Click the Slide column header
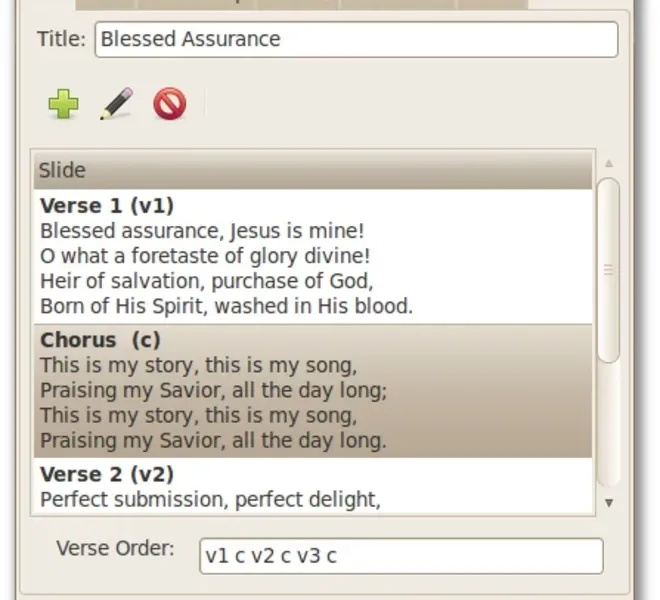The image size is (660, 600). pyautogui.click(x=313, y=171)
